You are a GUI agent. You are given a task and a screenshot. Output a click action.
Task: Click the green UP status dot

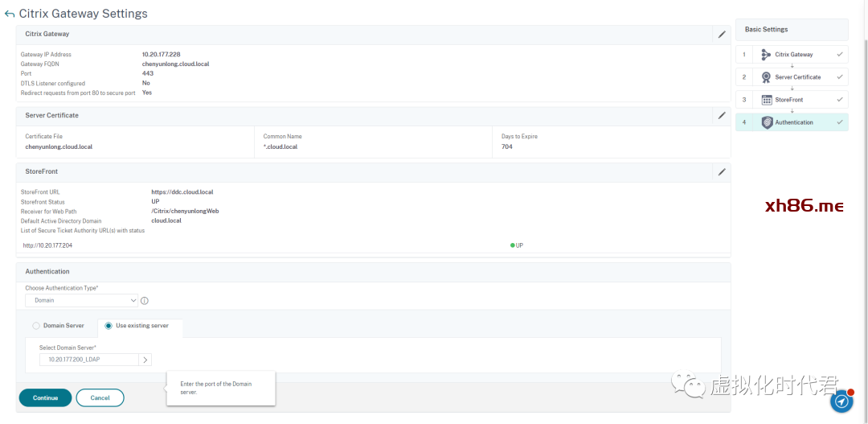click(x=513, y=245)
